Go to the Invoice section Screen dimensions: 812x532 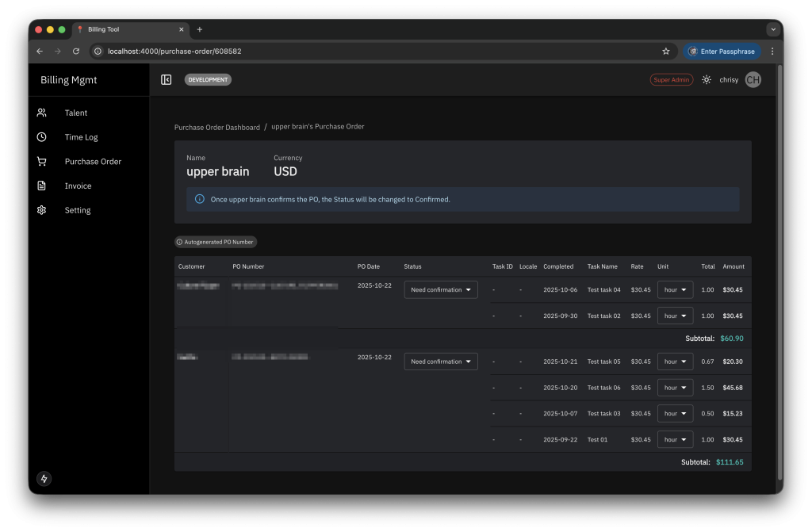(78, 186)
